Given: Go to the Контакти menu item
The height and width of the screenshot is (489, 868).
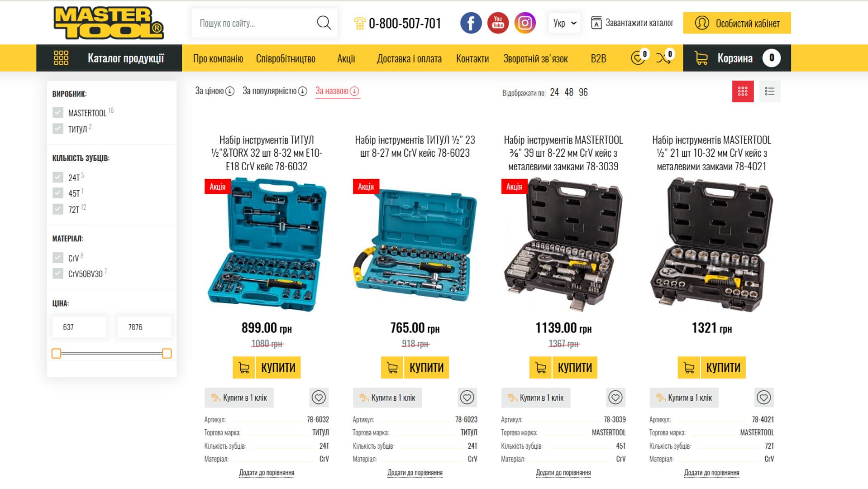Looking at the screenshot, I should pyautogui.click(x=472, y=58).
